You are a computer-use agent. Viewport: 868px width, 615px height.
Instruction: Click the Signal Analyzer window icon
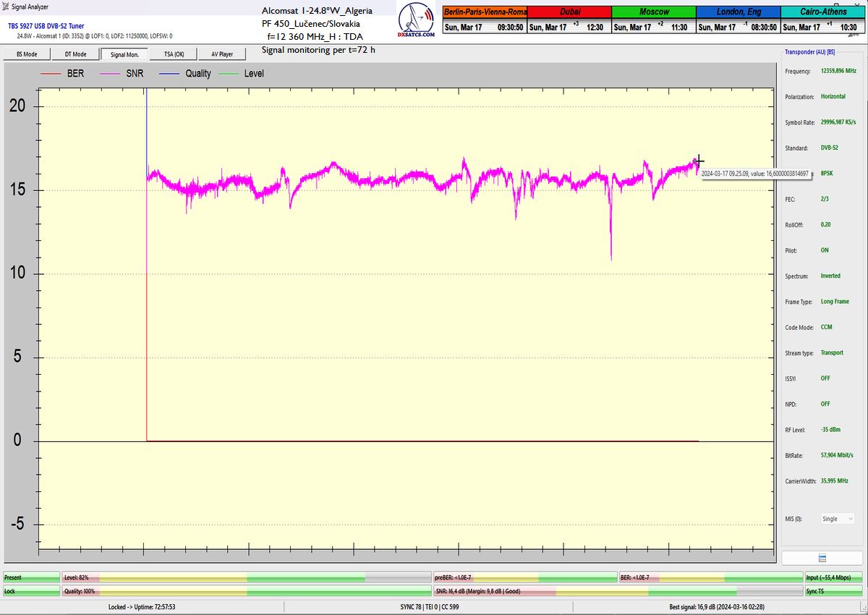pos(6,7)
